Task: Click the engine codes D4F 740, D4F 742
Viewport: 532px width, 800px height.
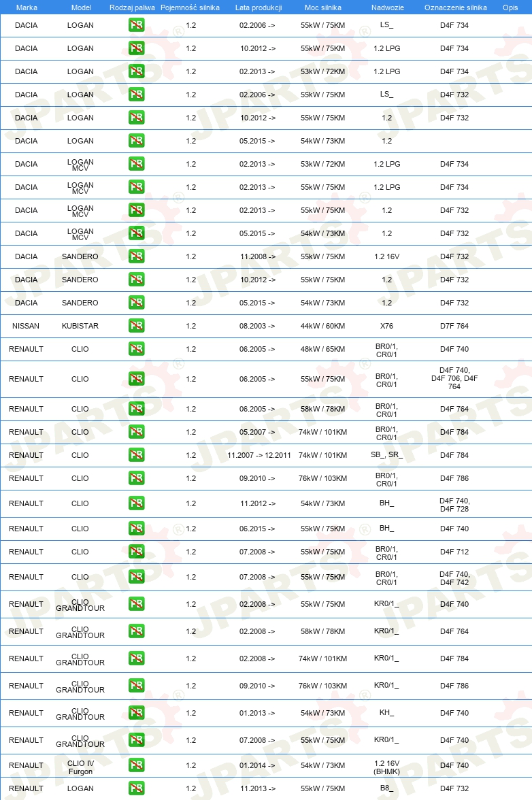Action: pyautogui.click(x=454, y=578)
